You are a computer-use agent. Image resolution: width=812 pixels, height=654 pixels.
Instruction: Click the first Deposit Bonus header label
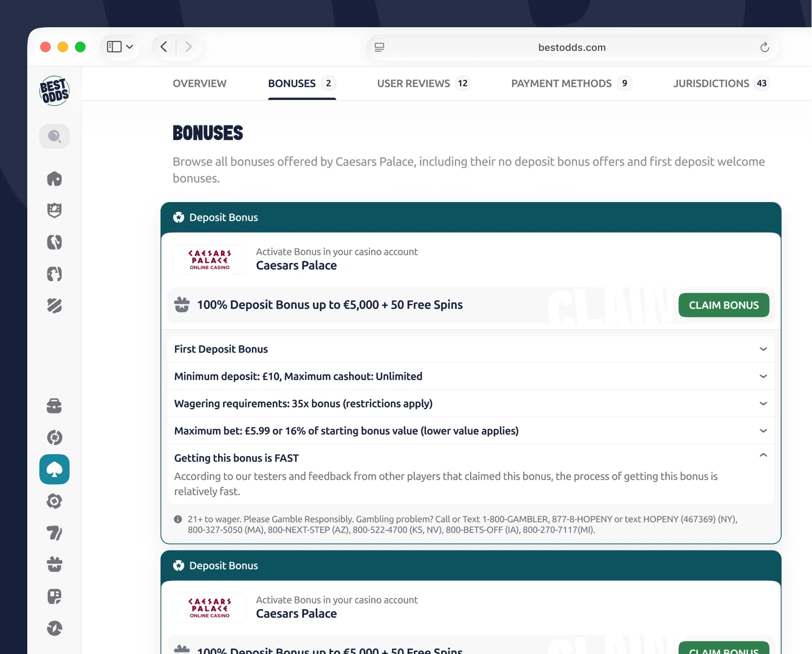coord(224,218)
